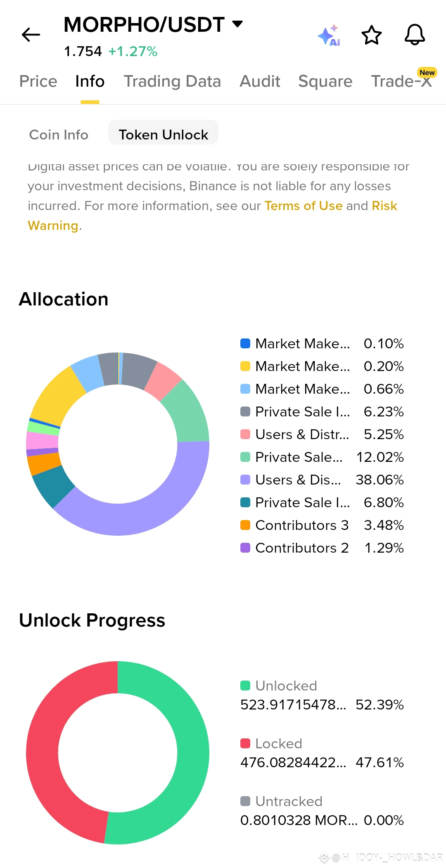Tap the orange Contributors 3 color swatch

(245, 525)
